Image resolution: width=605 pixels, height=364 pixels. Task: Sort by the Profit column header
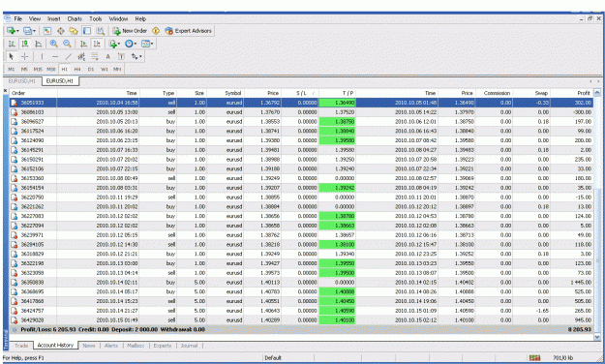pos(571,93)
